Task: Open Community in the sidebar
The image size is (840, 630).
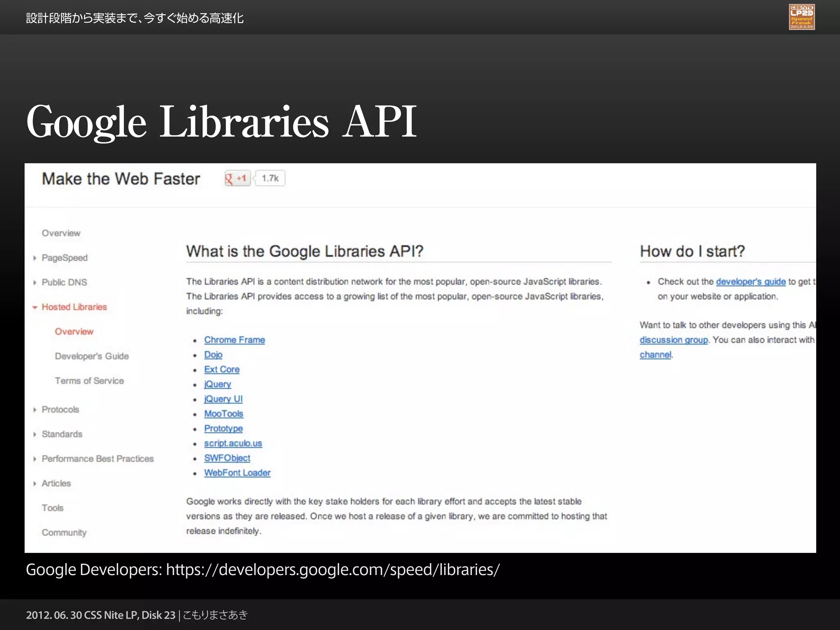Action: coord(64,532)
